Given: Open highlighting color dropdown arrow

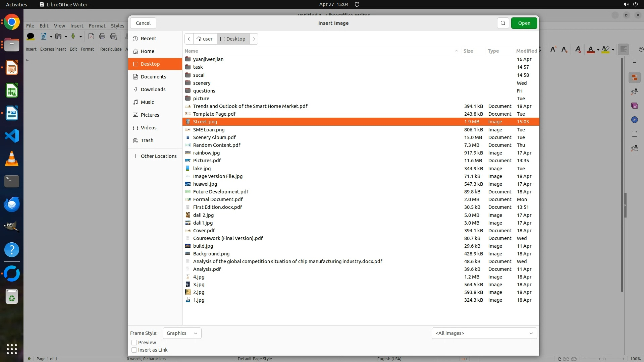Looking at the screenshot, I should 613,50.
